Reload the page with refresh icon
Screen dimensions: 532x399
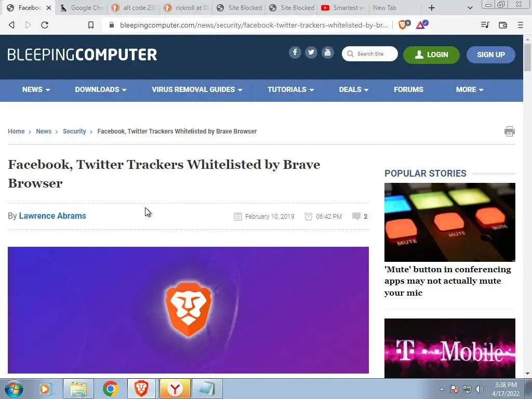(x=45, y=25)
